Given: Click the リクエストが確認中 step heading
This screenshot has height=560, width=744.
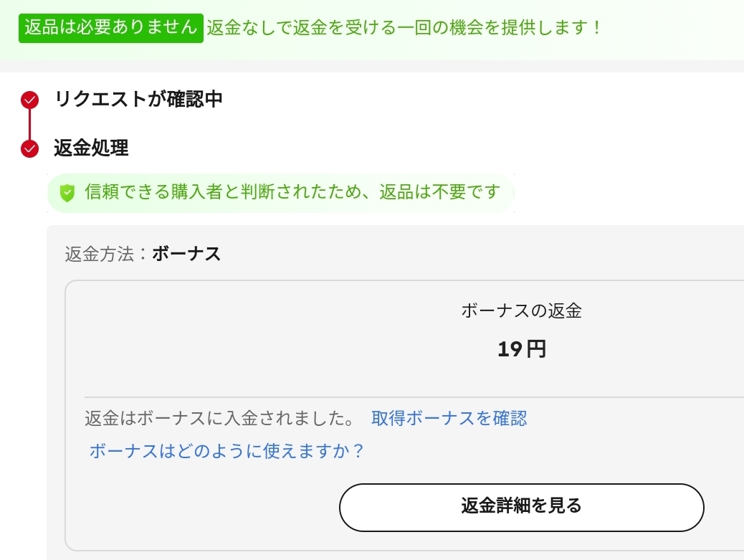Looking at the screenshot, I should [x=138, y=100].
